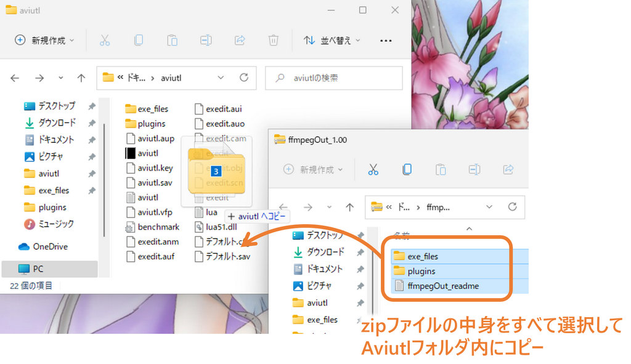
Task: Open aviutl folder in left window sidebar
Action: coord(42,173)
